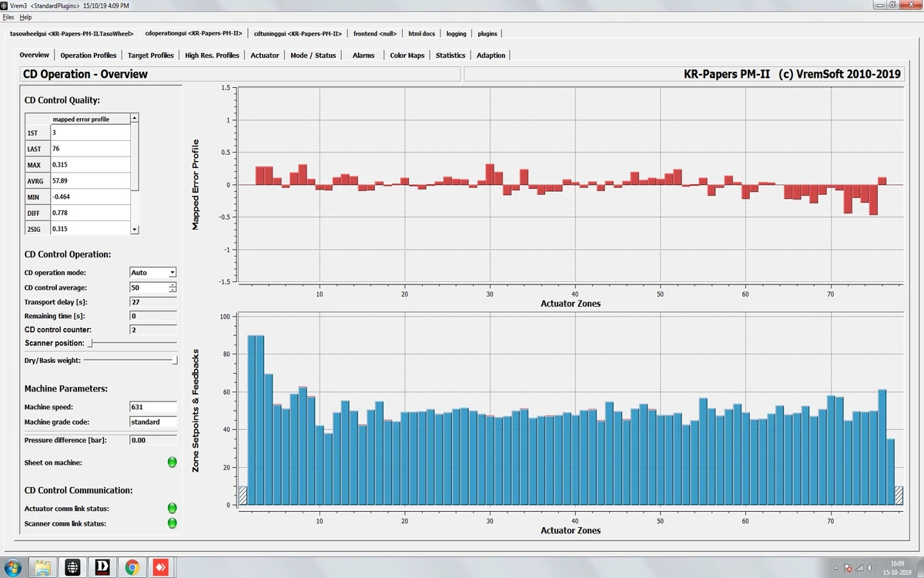Open Windows Explorer from the taskbar
Viewport: 924px width, 578px height.
point(43,567)
